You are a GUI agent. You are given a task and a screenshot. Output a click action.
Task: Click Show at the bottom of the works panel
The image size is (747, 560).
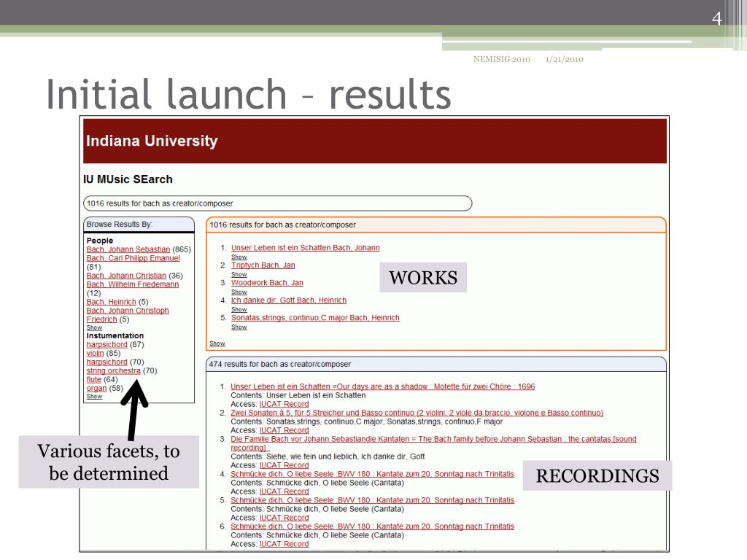pos(217,343)
